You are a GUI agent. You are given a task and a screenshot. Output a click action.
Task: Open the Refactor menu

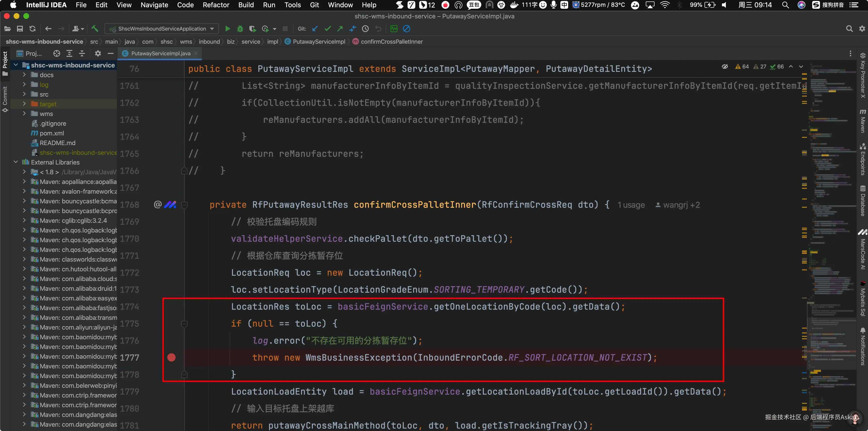[216, 5]
